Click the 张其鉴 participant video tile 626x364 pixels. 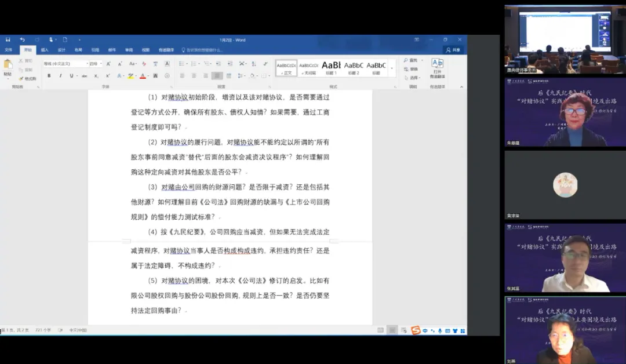(565, 258)
